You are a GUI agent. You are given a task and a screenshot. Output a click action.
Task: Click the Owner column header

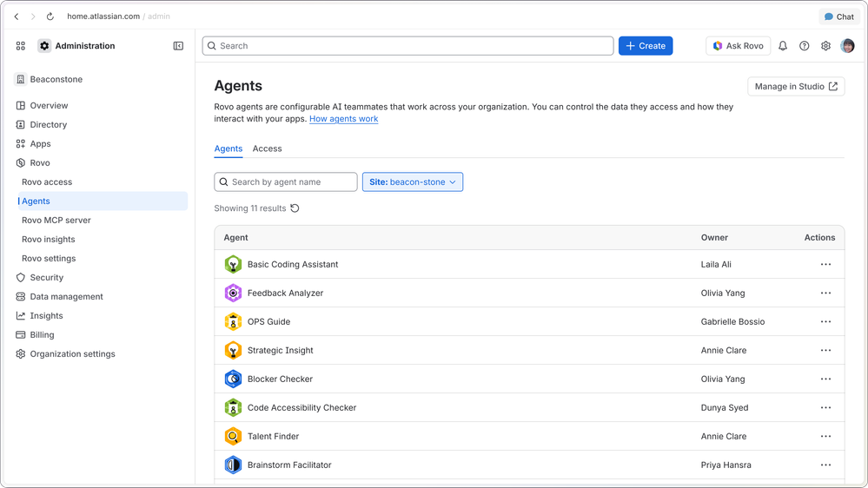tap(714, 237)
